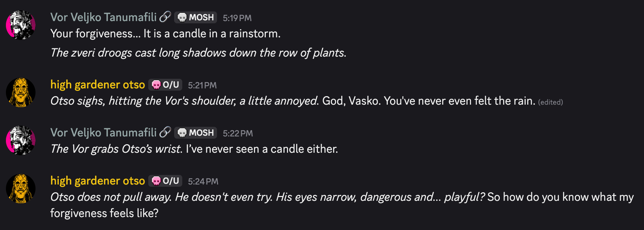This screenshot has width=644, height=230.
Task: Click the pink skull O/U tag at 5:21 PM
Action: point(165,85)
